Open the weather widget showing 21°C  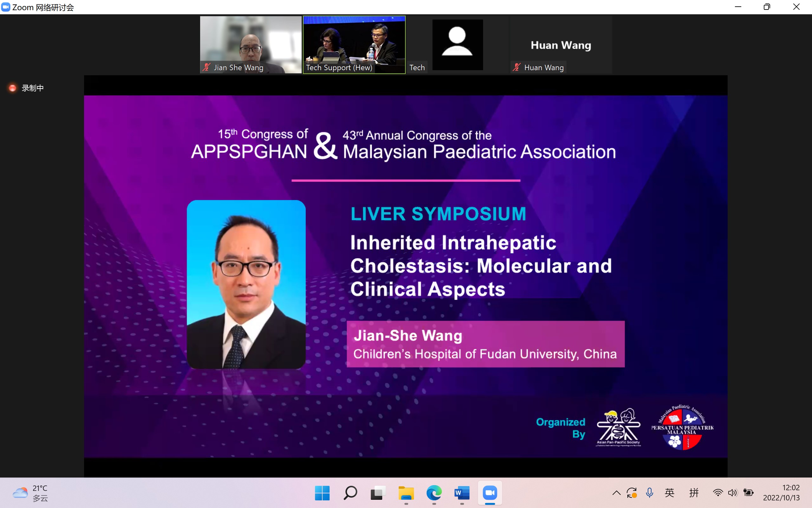point(30,493)
